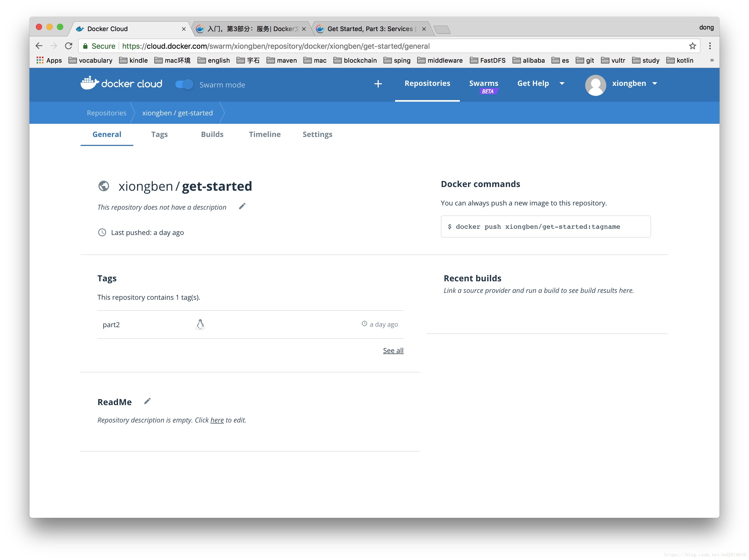
Task: Click the 'Last pushed: a day ago' text
Action: (147, 233)
